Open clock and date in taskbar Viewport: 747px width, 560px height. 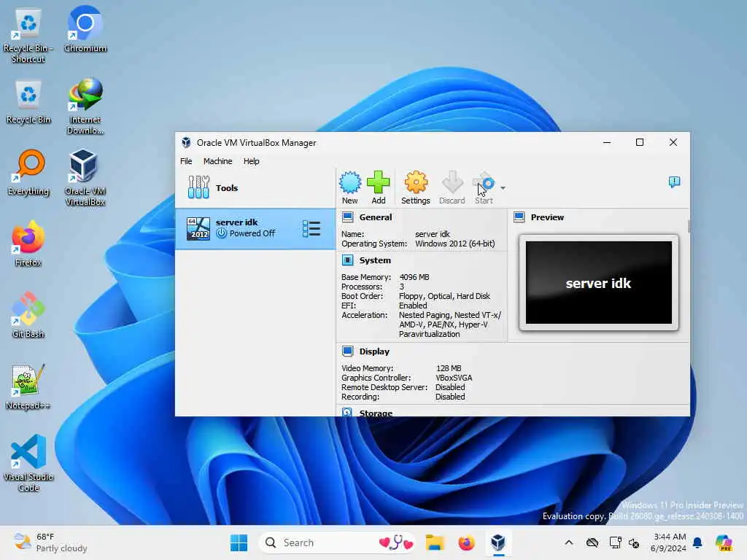tap(669, 542)
